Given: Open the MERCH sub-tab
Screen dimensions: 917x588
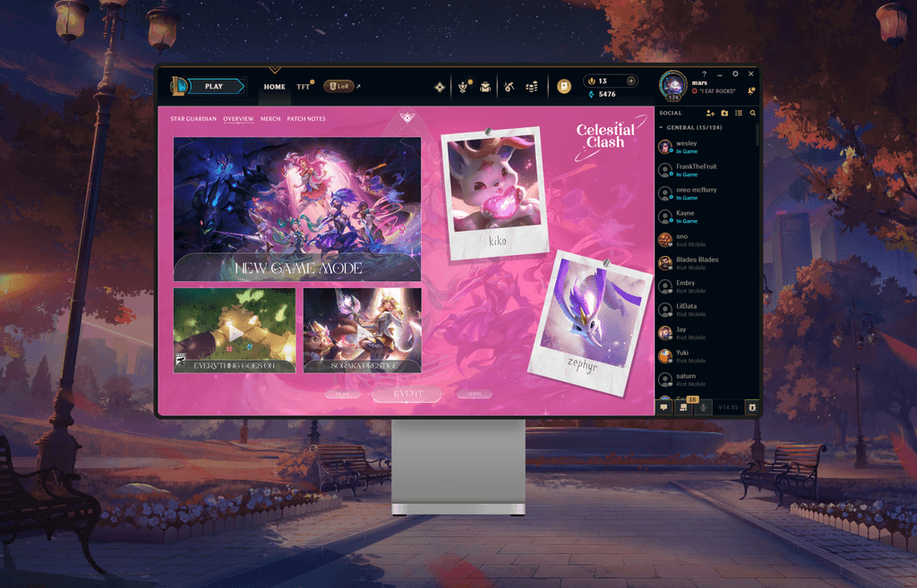Looking at the screenshot, I should 270,119.
